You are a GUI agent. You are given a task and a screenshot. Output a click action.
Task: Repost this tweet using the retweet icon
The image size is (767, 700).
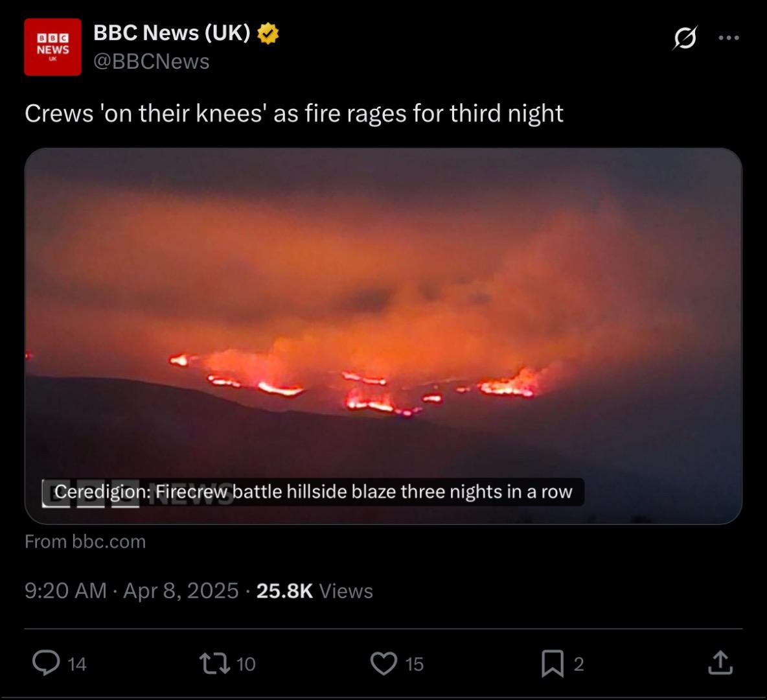(x=214, y=664)
